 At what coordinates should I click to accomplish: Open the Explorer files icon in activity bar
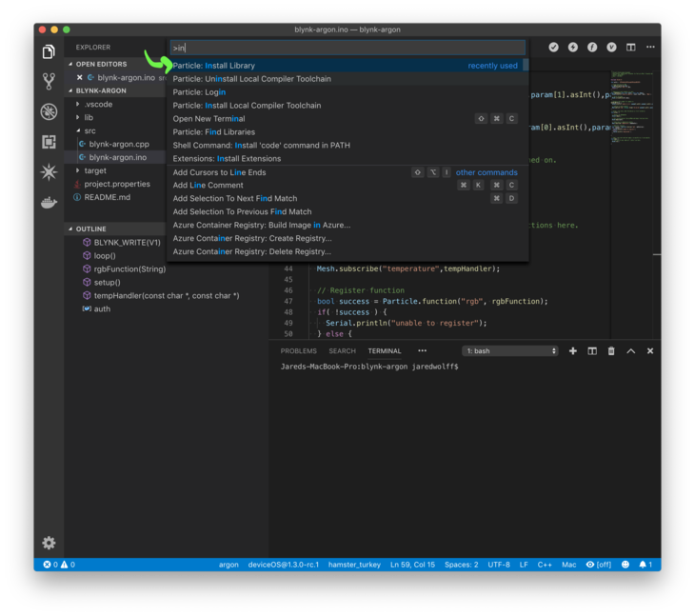[49, 51]
